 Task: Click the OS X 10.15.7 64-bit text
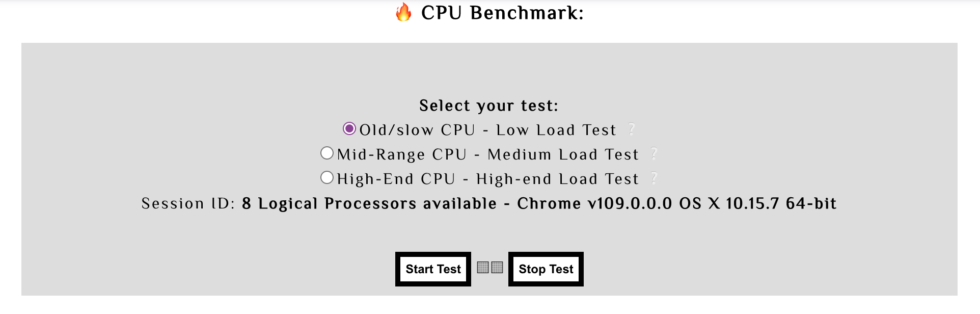tap(757, 204)
